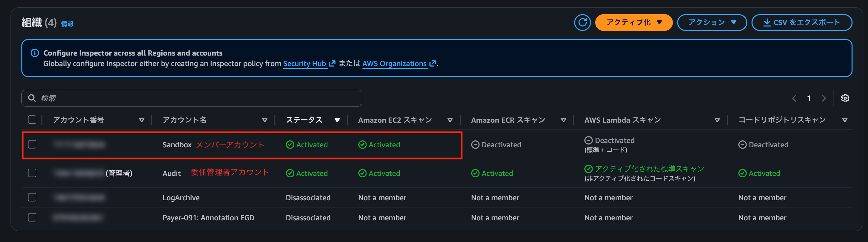The height and width of the screenshot is (242, 868).
Task: Click page number 1
Action: pos(809,98)
